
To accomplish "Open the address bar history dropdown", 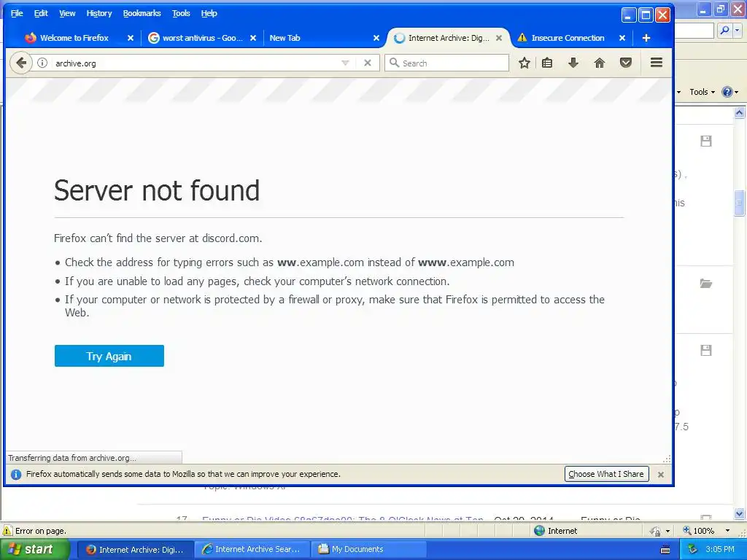I will pos(345,63).
